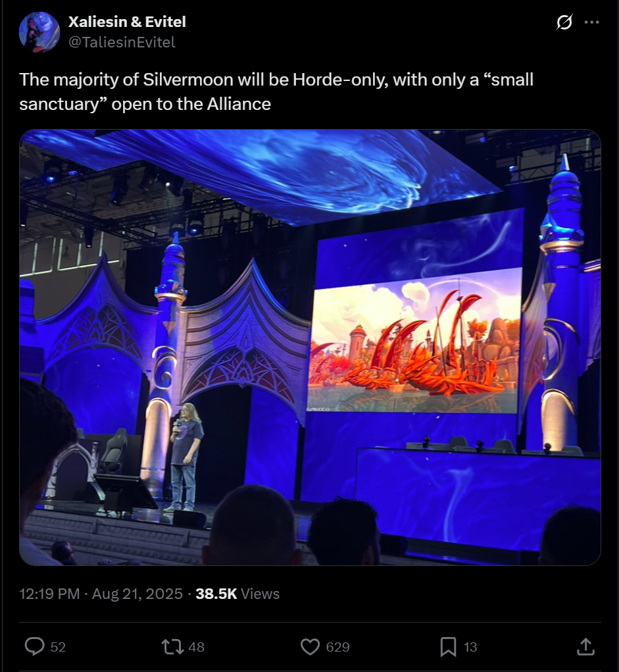
Task: Open the Grok slash-circle icon
Action: point(564,22)
